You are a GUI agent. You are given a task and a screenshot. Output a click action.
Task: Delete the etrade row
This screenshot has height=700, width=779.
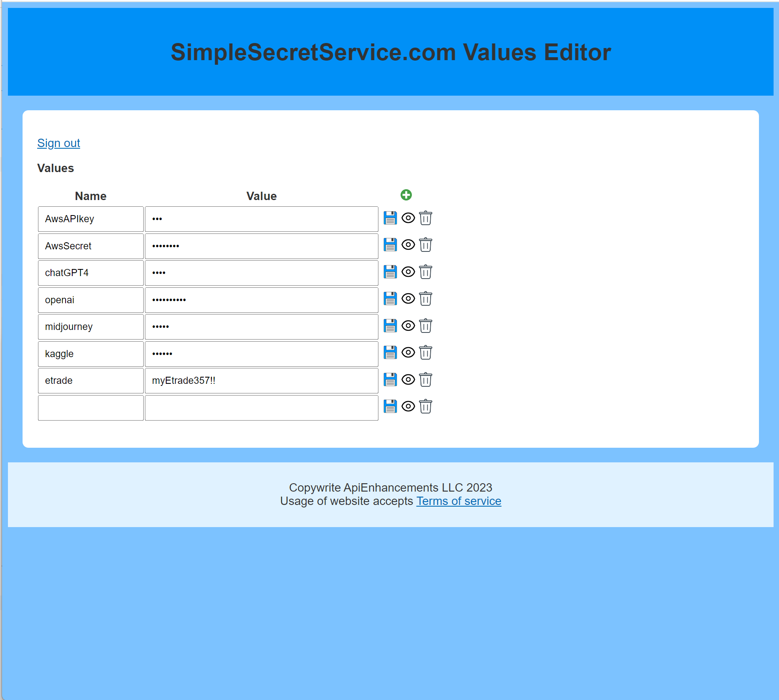426,380
